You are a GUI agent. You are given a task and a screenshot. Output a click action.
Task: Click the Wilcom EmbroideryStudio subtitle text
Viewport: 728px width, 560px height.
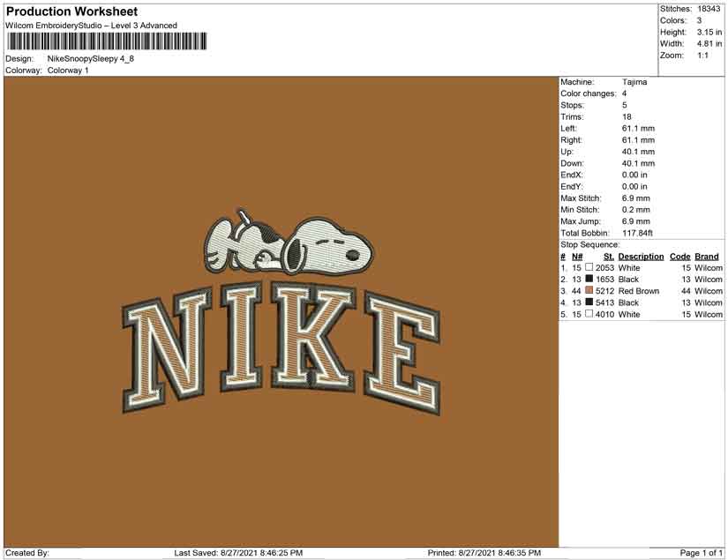point(91,26)
